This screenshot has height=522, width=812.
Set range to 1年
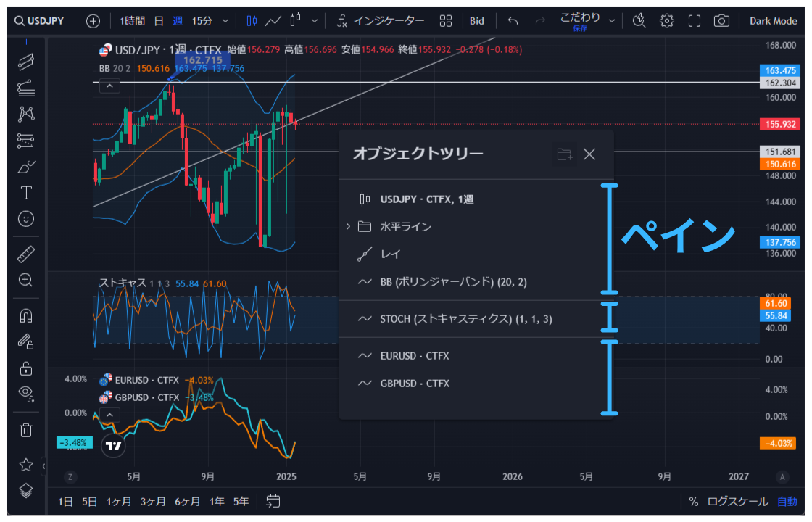click(x=217, y=501)
